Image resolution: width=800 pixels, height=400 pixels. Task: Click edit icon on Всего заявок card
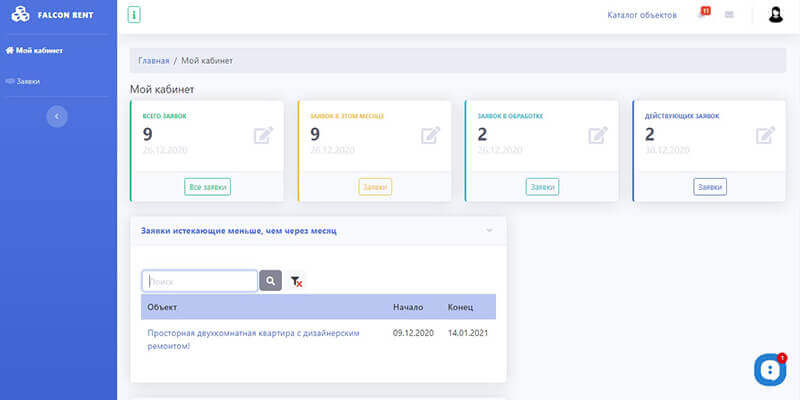(263, 135)
